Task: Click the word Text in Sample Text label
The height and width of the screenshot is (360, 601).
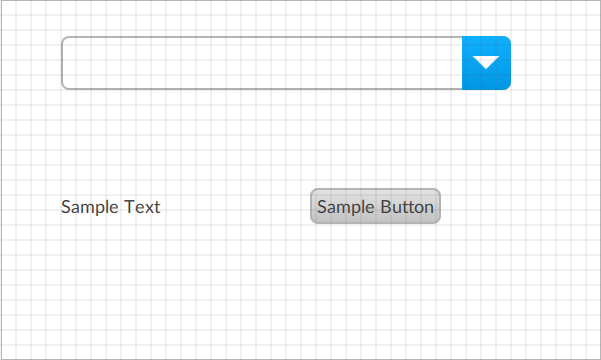Action: [x=142, y=207]
